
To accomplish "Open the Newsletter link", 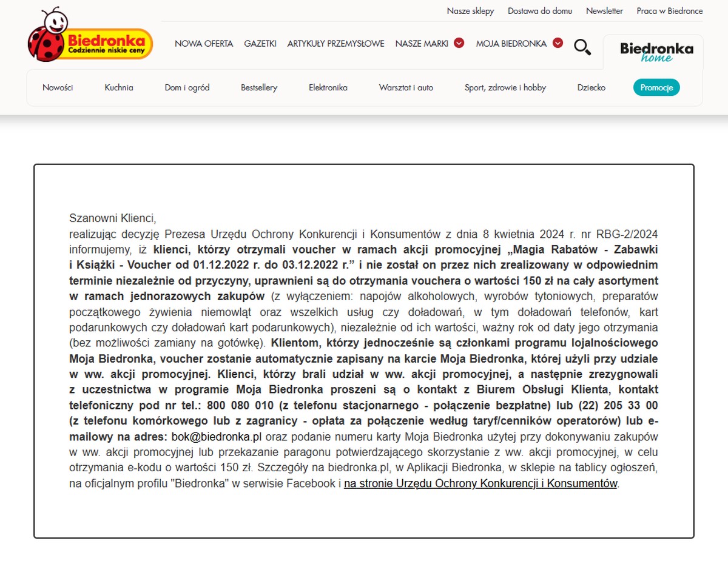I will (604, 11).
